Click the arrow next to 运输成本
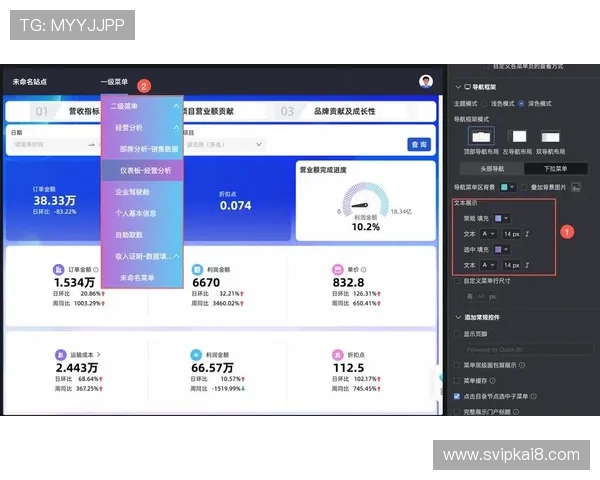Viewport: 600px width, 480px height. point(99,355)
